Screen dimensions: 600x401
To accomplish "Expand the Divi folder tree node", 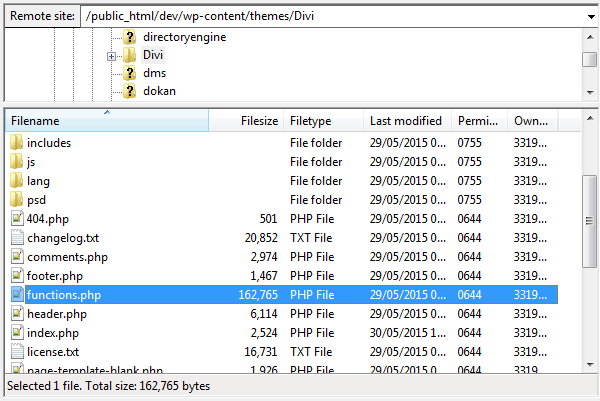I will click(111, 57).
